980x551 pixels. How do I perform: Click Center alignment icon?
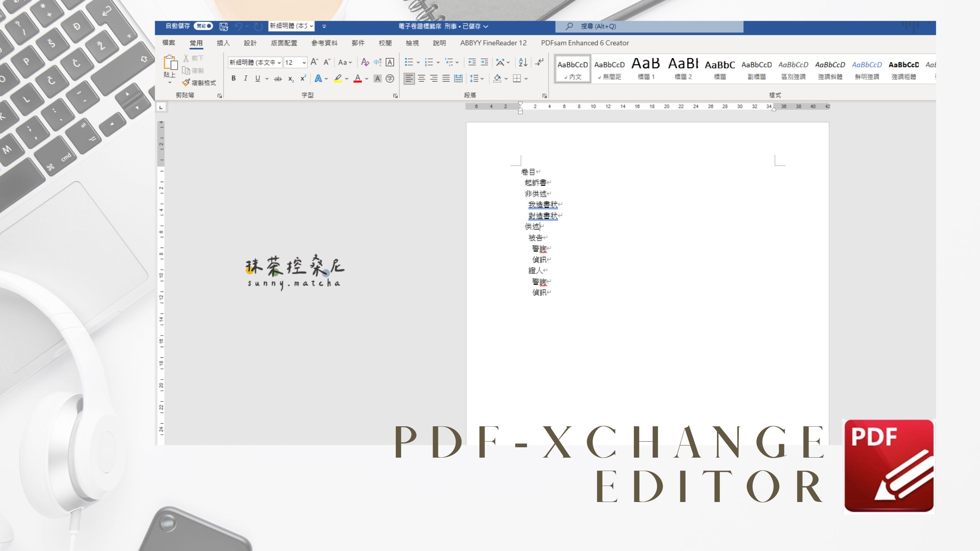tap(421, 78)
